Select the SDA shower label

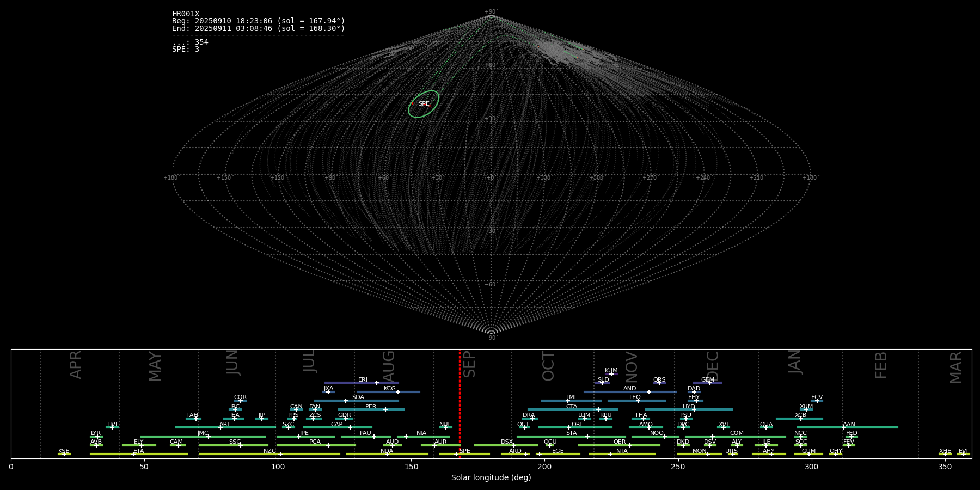pyautogui.click(x=358, y=397)
